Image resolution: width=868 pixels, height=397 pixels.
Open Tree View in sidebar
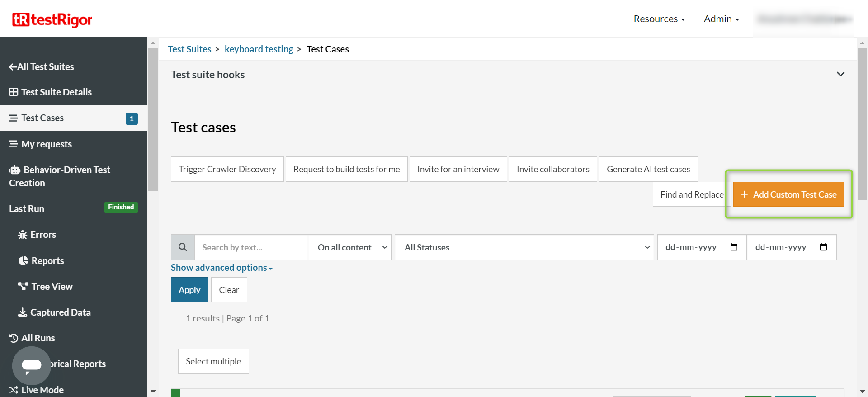[x=45, y=287]
